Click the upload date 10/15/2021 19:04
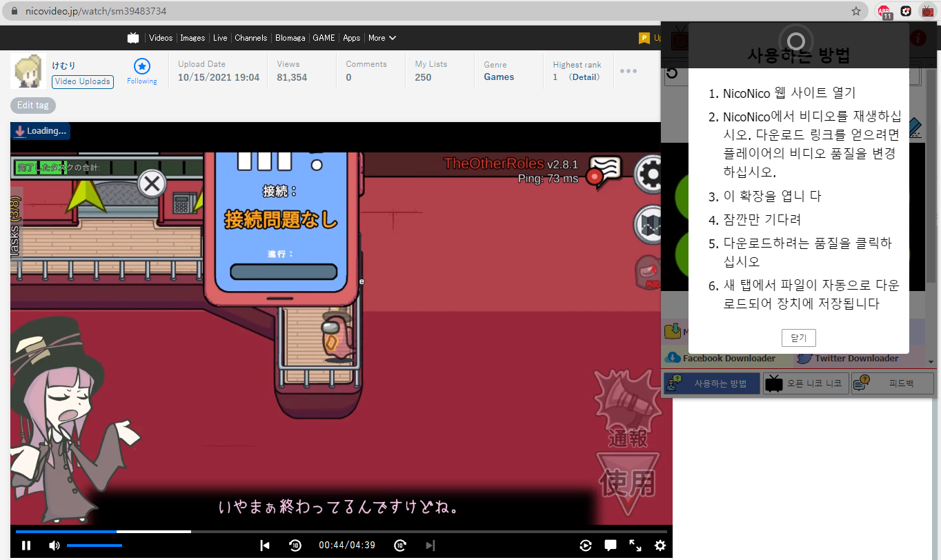Screen dimensions: 941x560 (x=219, y=77)
